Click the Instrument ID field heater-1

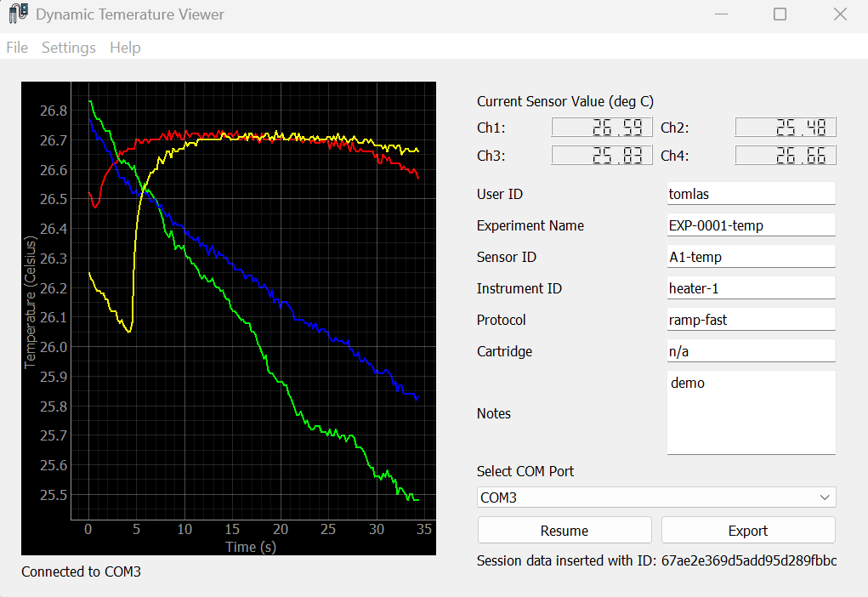click(751, 287)
